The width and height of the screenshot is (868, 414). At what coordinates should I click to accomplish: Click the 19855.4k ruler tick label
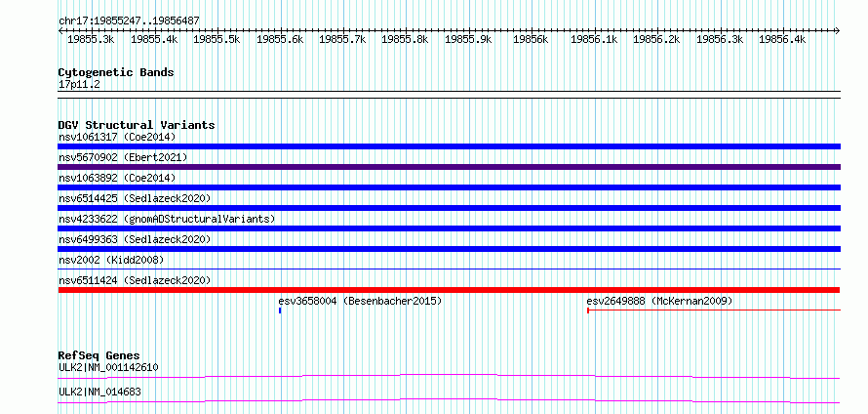(154, 40)
